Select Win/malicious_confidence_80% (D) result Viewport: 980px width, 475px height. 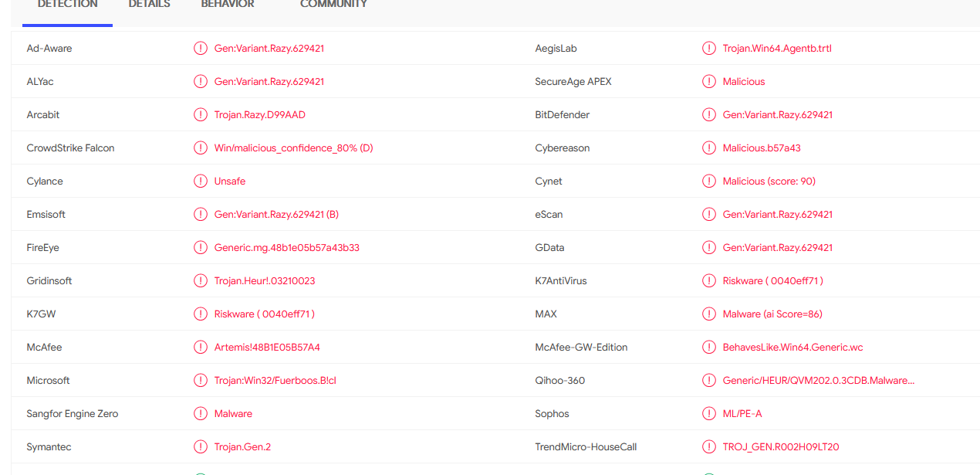click(x=294, y=148)
